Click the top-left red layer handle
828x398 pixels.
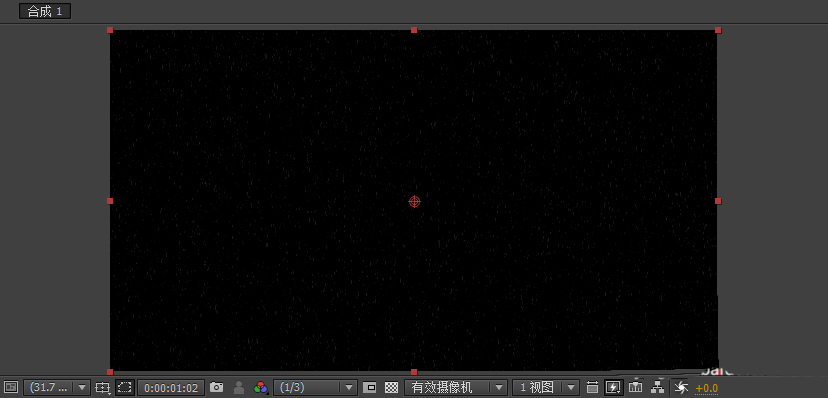tap(110, 30)
